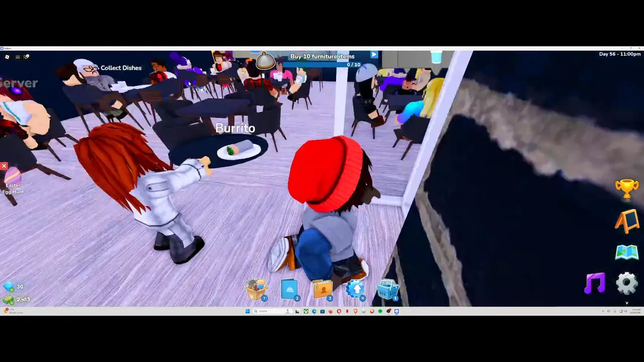Open the orange sandwich board sign icon

(627, 221)
